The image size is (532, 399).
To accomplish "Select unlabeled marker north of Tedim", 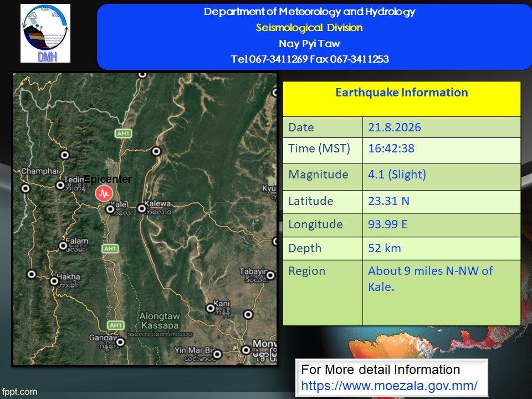I will click(x=65, y=155).
